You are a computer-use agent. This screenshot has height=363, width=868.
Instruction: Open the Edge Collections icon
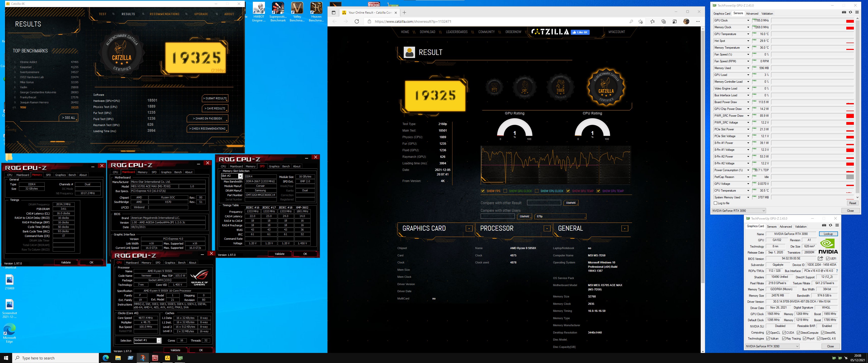click(x=663, y=21)
